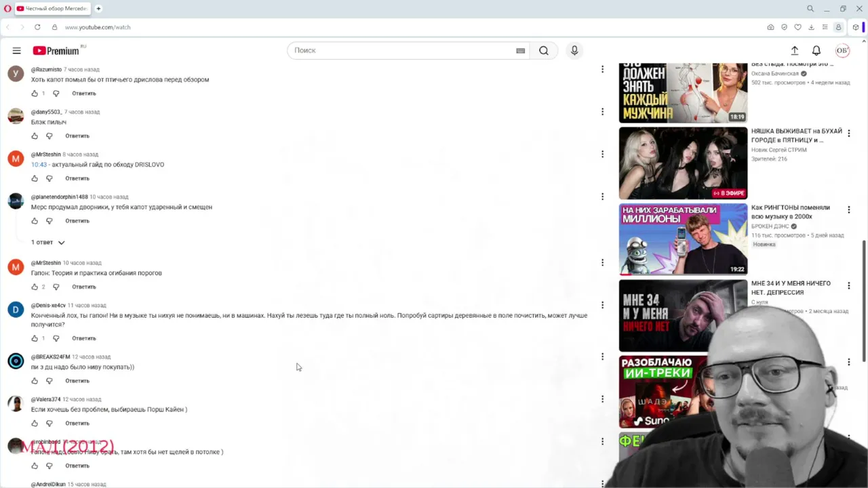Expand the '1 ответ' replies
This screenshot has width=868, height=488.
(47, 242)
